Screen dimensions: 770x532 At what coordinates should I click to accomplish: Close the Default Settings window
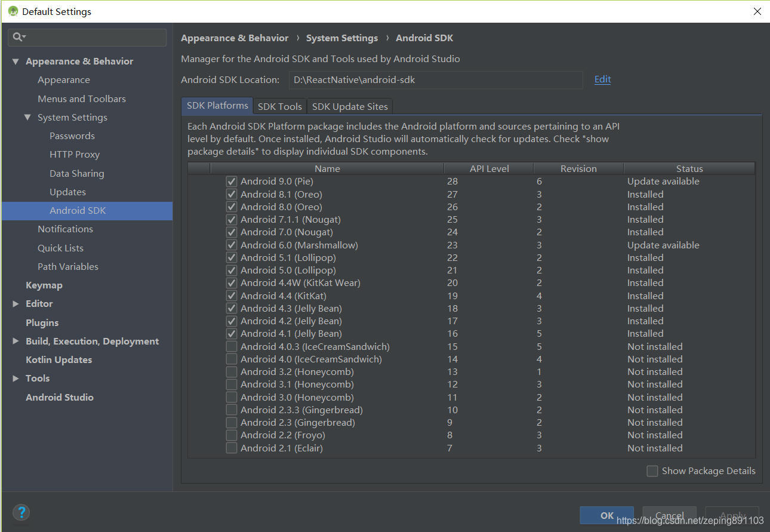pyautogui.click(x=756, y=11)
